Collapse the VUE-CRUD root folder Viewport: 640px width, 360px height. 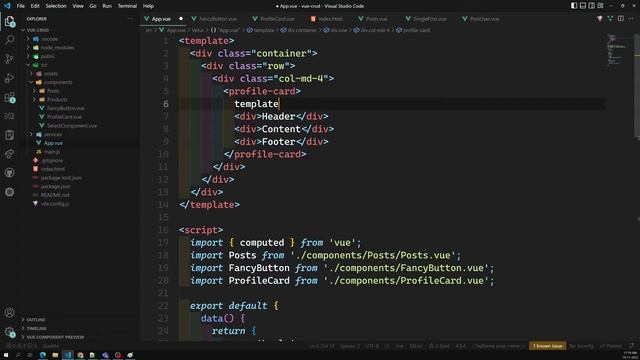click(38, 30)
